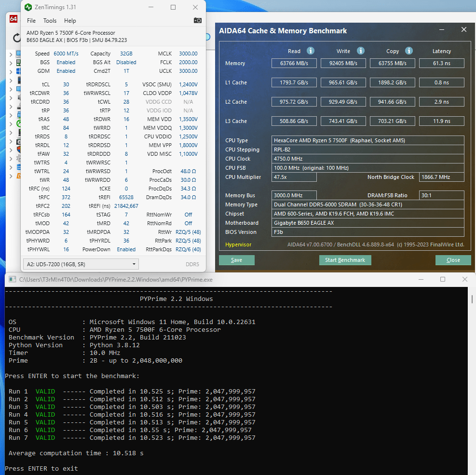
Task: Open the memory module selector A2: UD5-7200
Action: [81, 264]
